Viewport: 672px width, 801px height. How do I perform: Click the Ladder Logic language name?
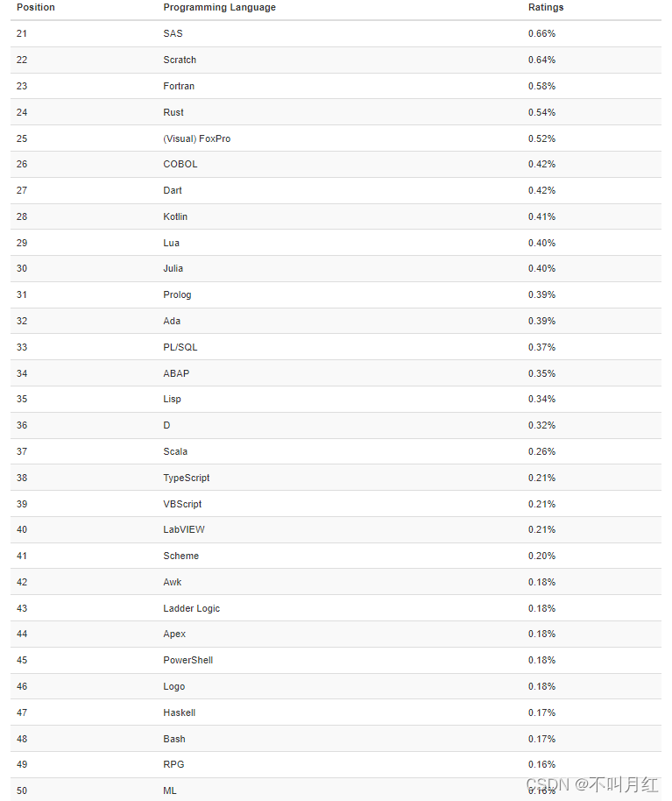click(x=191, y=608)
